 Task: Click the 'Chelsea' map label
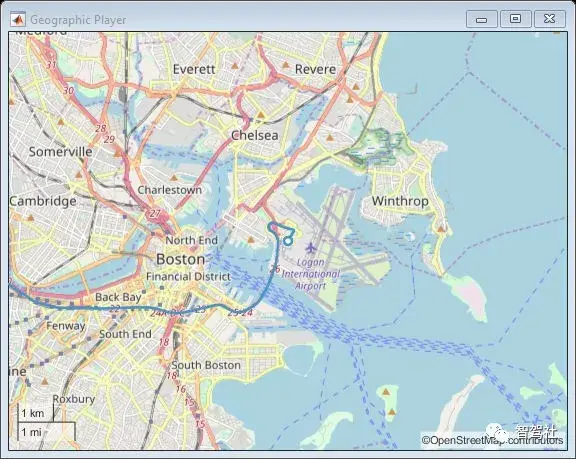pyautogui.click(x=255, y=135)
